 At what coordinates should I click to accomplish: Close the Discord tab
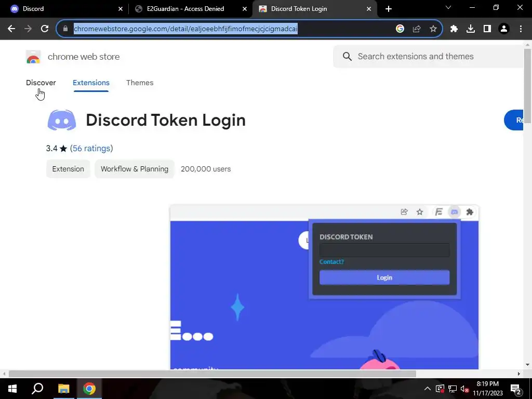121,9
